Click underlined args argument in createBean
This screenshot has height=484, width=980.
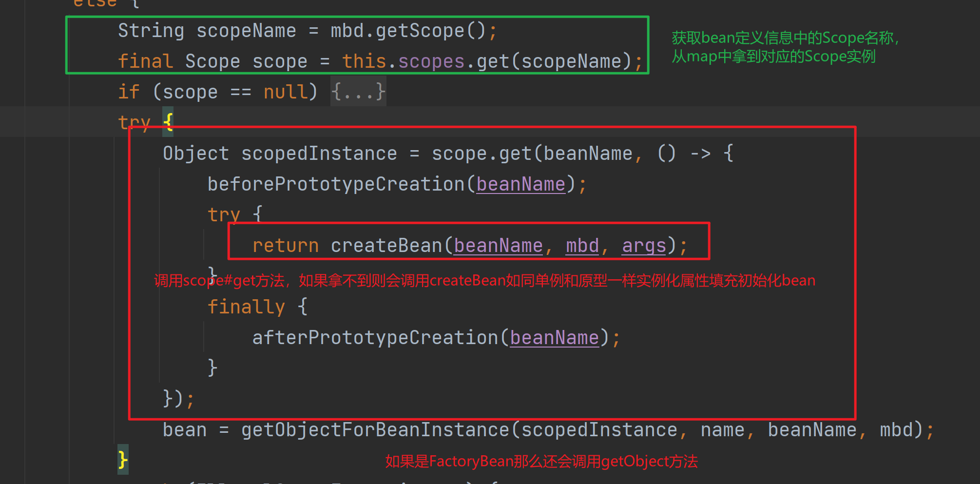644,246
